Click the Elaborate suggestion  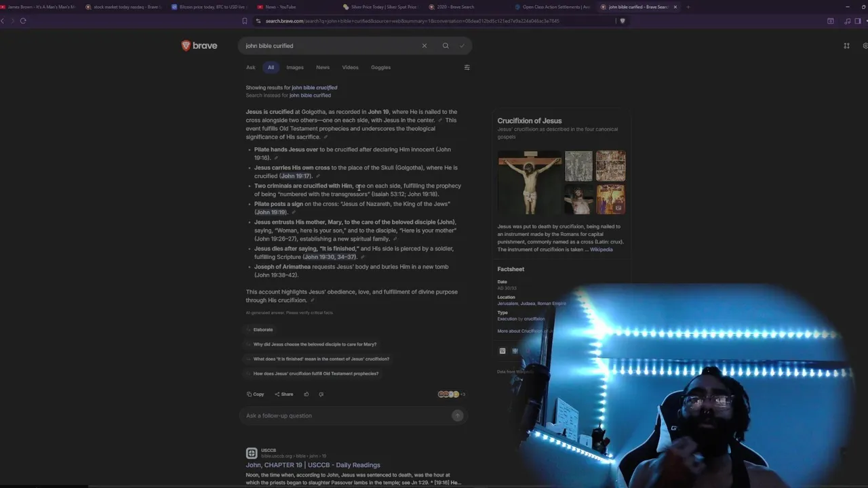pyautogui.click(x=263, y=329)
